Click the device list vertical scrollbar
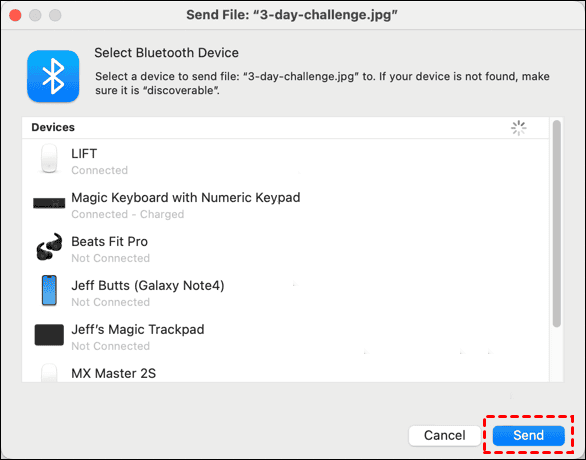Viewport: 586px width, 460px height. pyautogui.click(x=556, y=223)
